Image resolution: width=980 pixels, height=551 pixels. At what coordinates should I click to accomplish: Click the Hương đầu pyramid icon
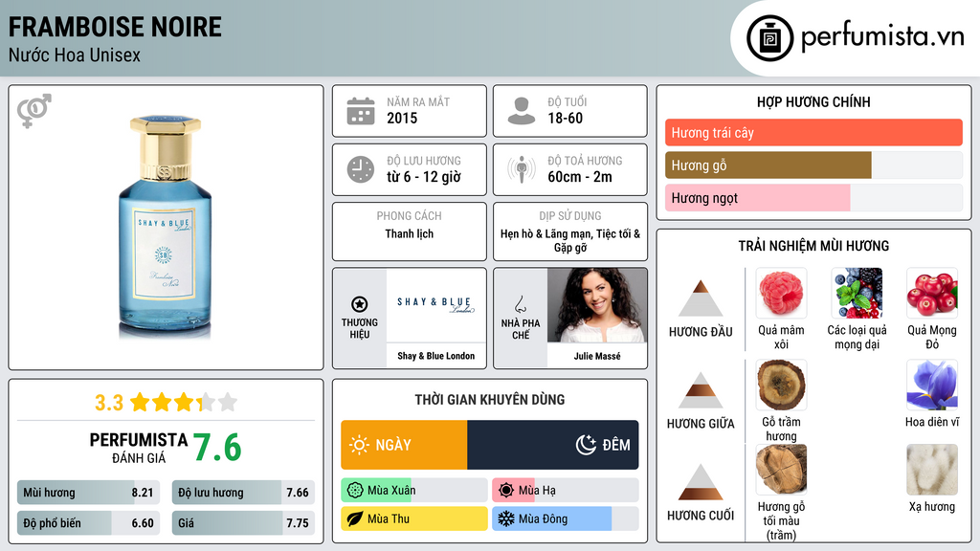701,298
